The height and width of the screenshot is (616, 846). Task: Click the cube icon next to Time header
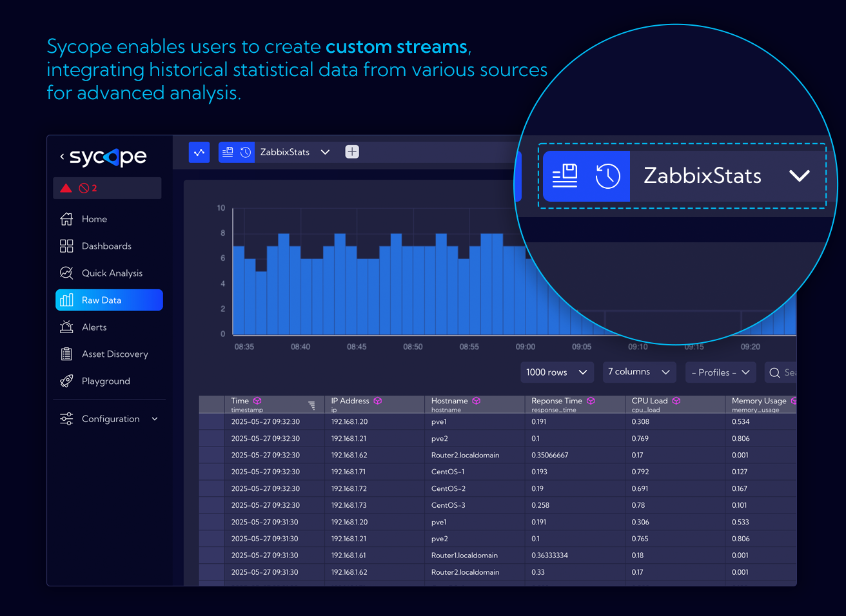pyautogui.click(x=257, y=401)
